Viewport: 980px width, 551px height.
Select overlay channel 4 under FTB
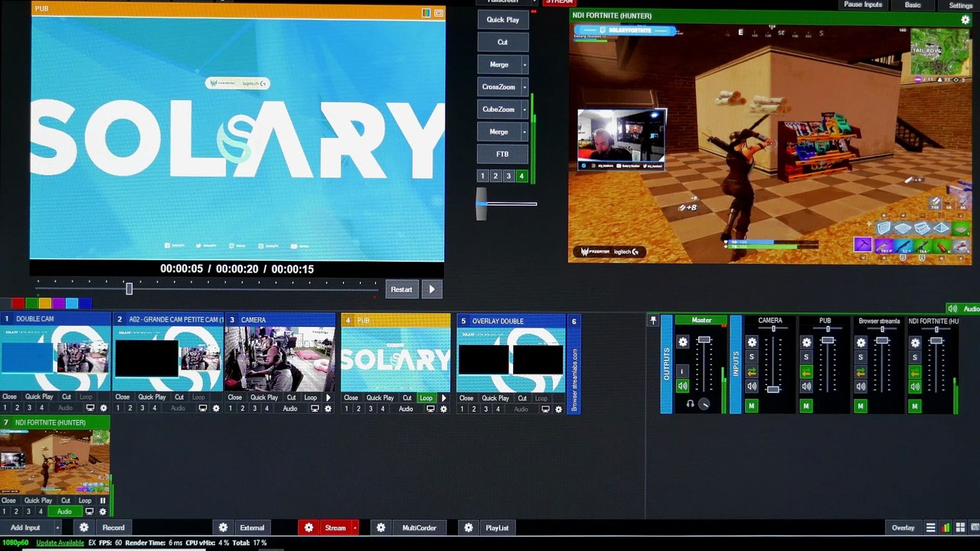point(521,176)
